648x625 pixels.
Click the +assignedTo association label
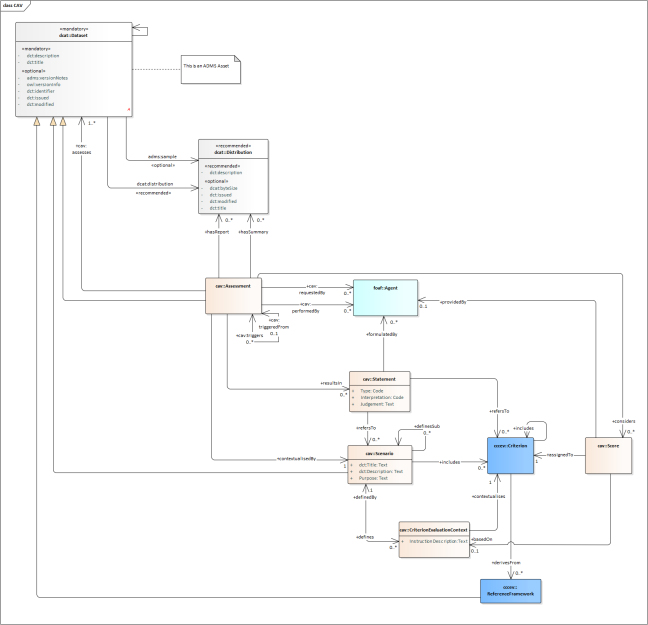click(559, 455)
